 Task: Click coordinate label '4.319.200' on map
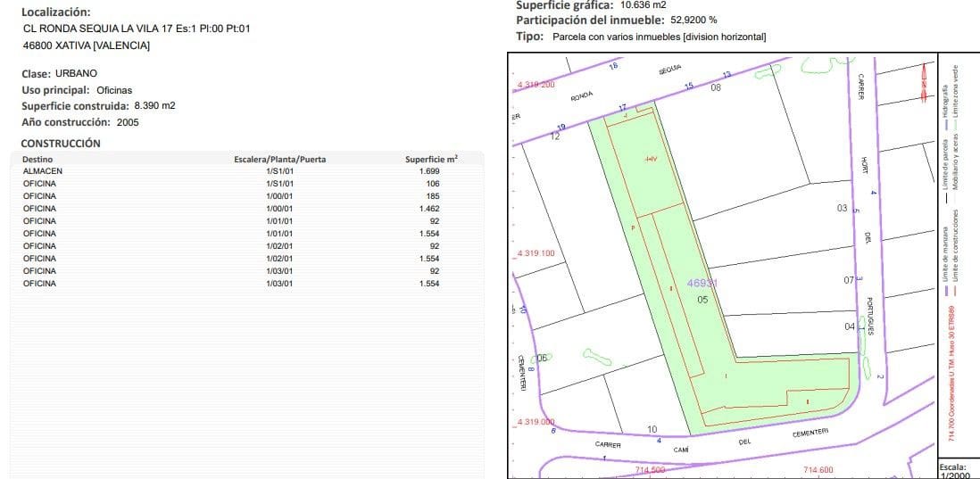[x=536, y=85]
